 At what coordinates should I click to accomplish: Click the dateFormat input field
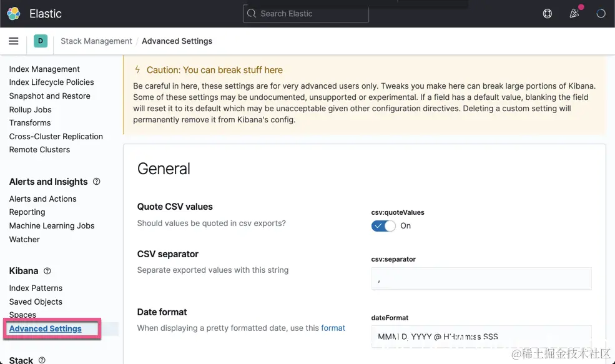481,337
